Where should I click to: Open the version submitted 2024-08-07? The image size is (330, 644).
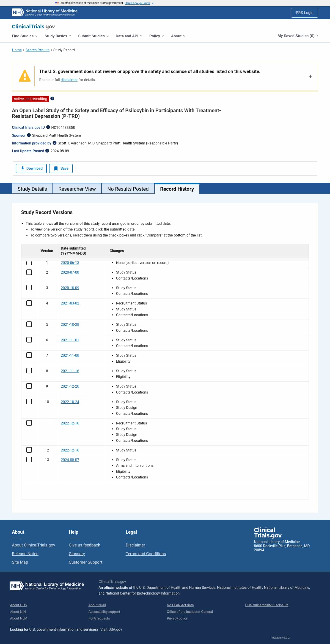point(70,459)
